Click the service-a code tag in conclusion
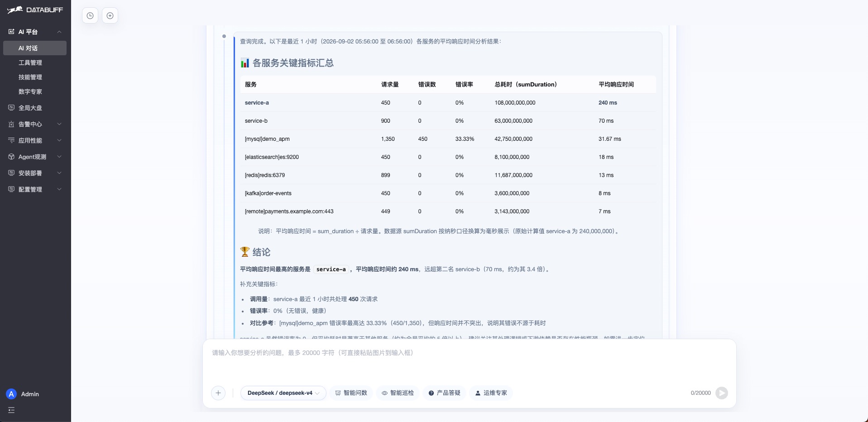This screenshot has width=868, height=422. click(331, 269)
